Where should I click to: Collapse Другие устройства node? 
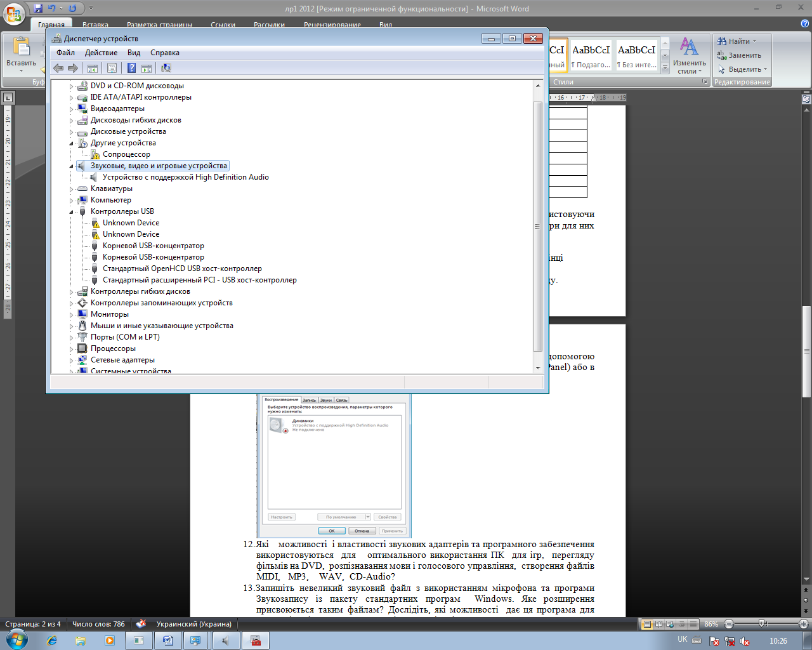72,143
